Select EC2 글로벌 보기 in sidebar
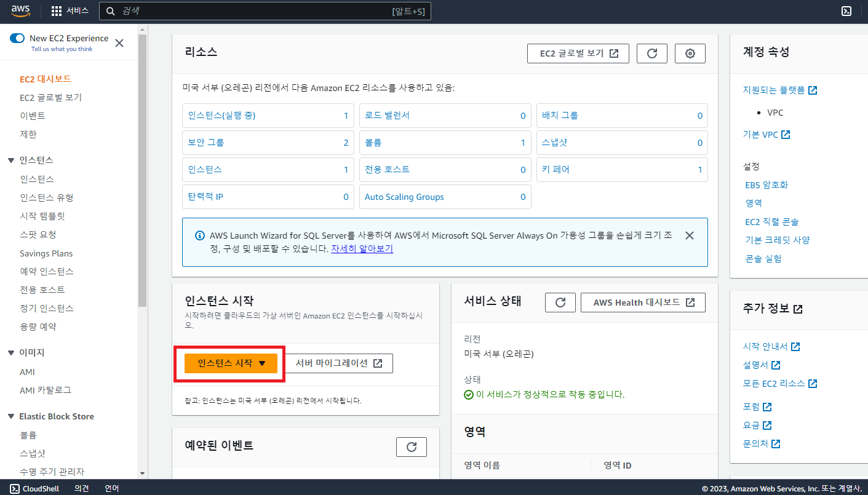The width and height of the screenshot is (868, 495). tap(50, 98)
